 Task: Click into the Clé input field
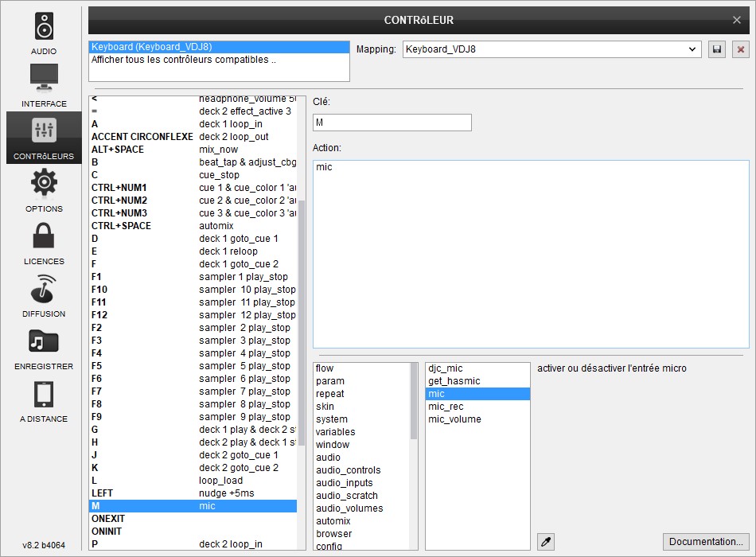(x=392, y=123)
